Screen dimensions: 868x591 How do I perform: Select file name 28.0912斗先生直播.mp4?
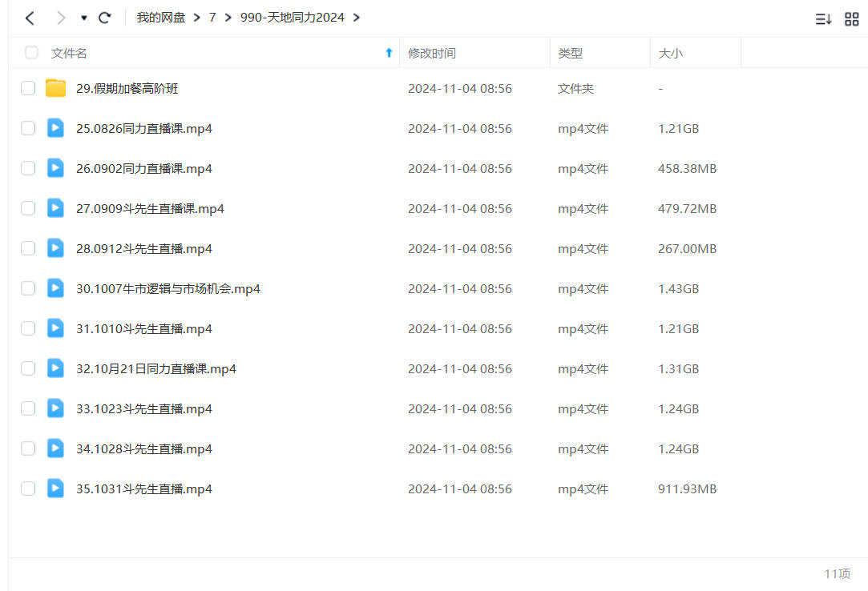click(144, 249)
